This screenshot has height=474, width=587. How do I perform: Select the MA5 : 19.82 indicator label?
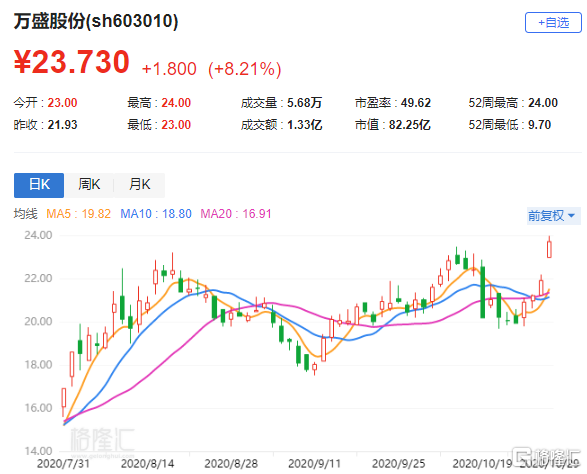pos(78,214)
